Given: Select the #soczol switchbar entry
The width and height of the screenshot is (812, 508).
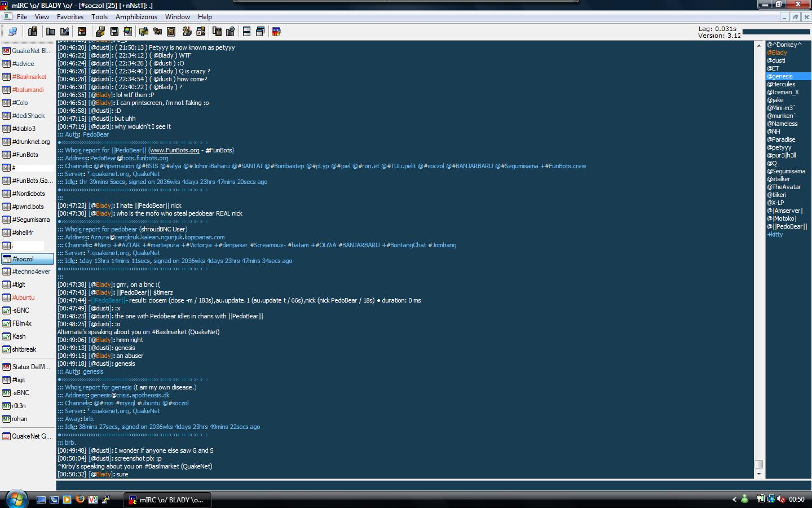Looking at the screenshot, I should click(28, 259).
